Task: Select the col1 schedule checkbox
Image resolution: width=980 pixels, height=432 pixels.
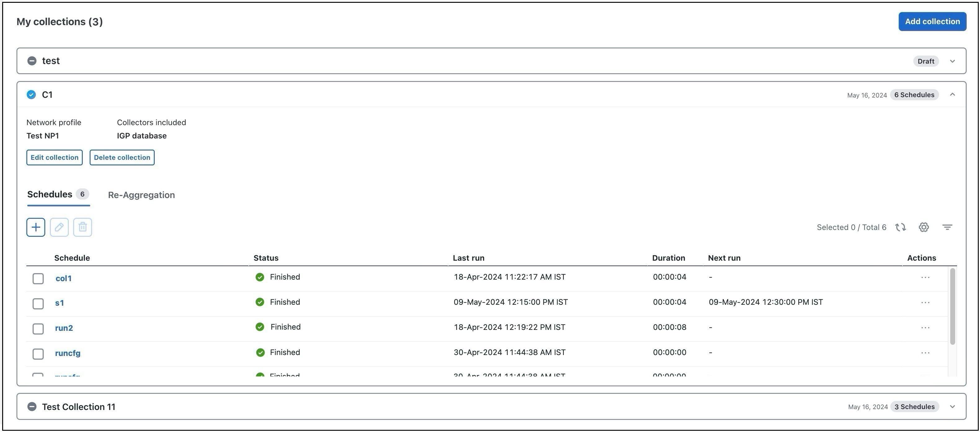Action: click(38, 279)
